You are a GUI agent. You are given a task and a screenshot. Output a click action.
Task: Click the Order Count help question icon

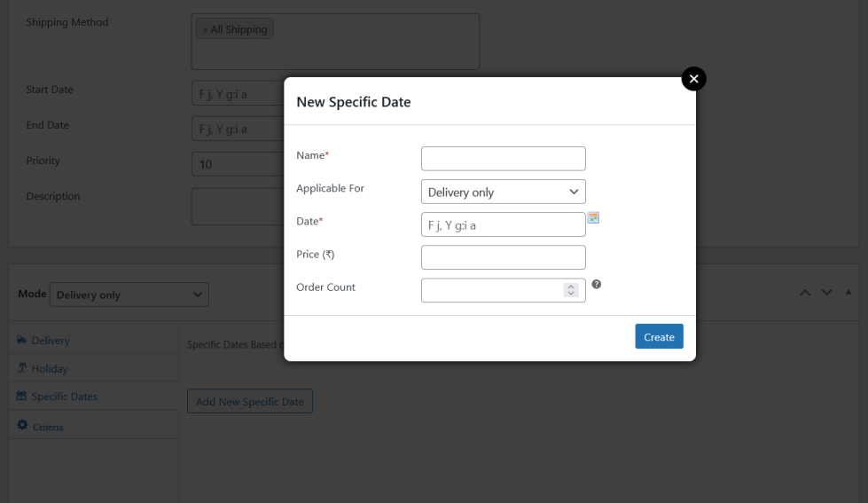click(597, 284)
